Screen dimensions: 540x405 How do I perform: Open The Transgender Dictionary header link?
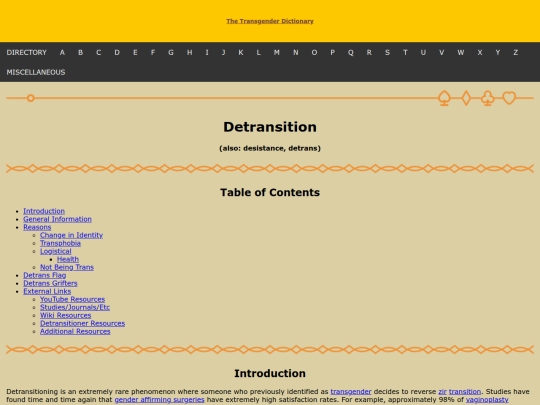tap(270, 21)
